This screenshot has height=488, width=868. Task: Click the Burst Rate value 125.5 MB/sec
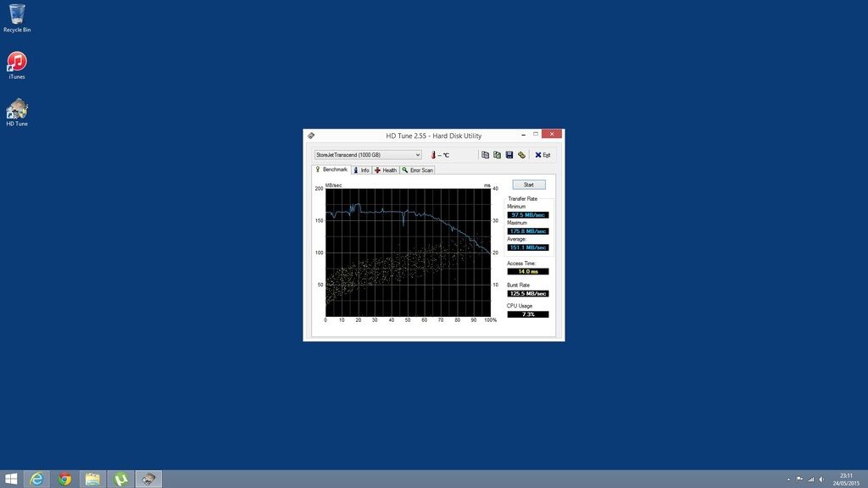pyautogui.click(x=528, y=294)
